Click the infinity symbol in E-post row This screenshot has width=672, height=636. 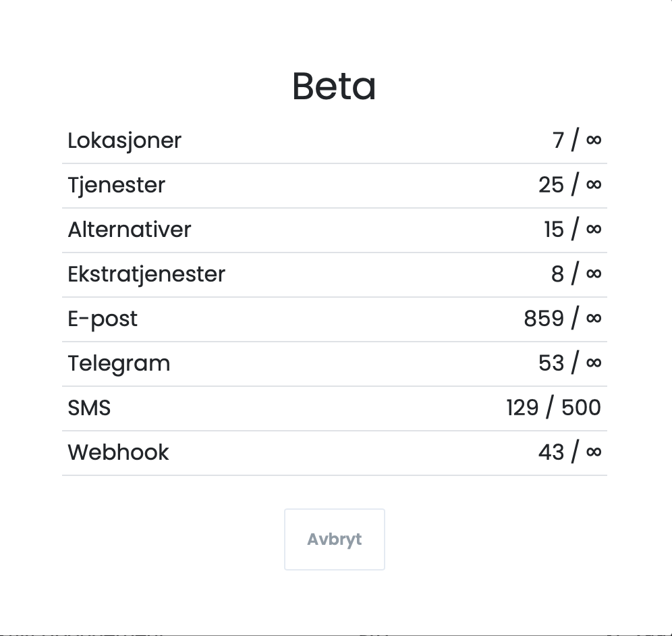pos(594,319)
